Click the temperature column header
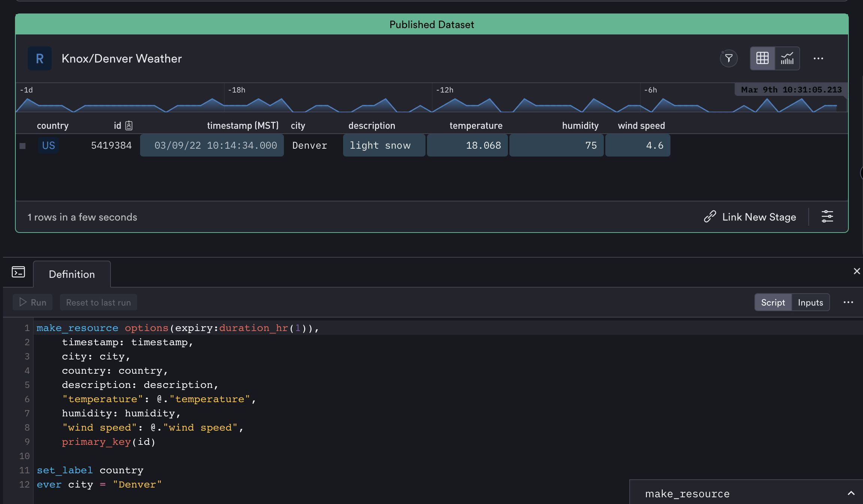 [x=476, y=125]
